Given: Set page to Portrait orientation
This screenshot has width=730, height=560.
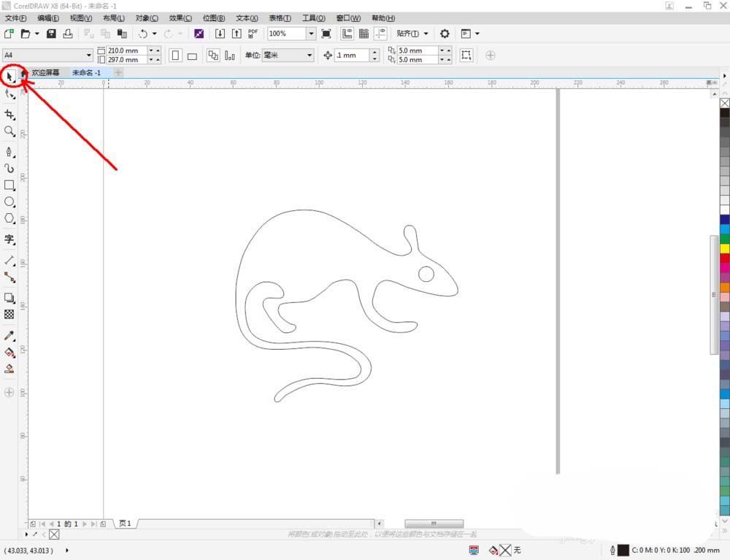Looking at the screenshot, I should click(175, 55).
